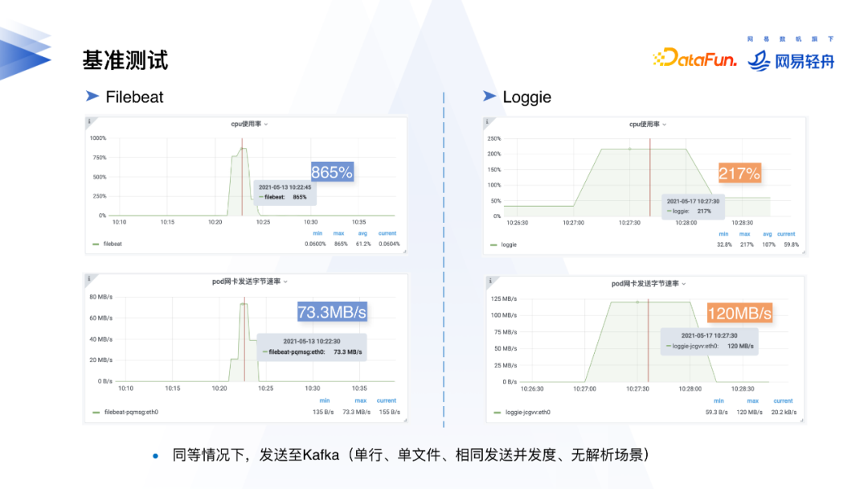
Task: Click the DataFun logo
Action: (x=694, y=59)
